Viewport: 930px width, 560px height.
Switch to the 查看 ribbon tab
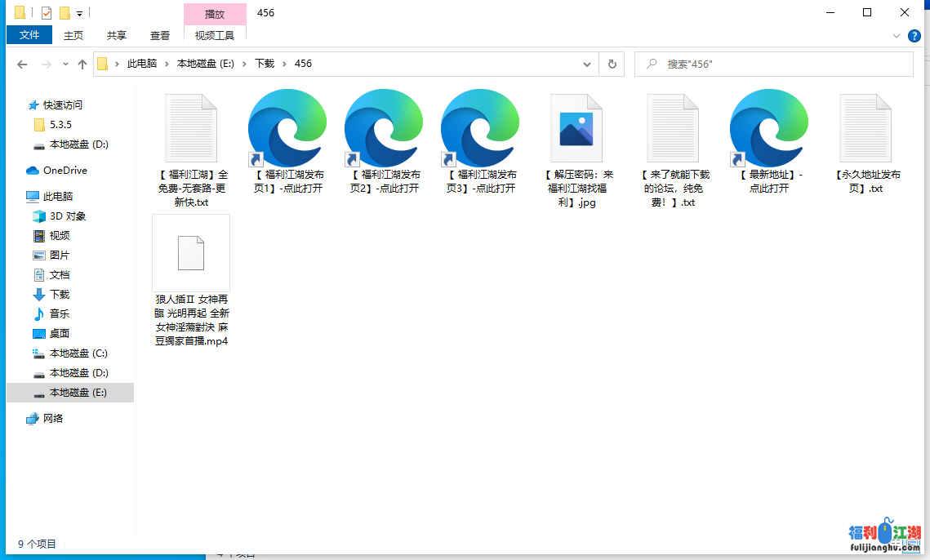point(160,35)
